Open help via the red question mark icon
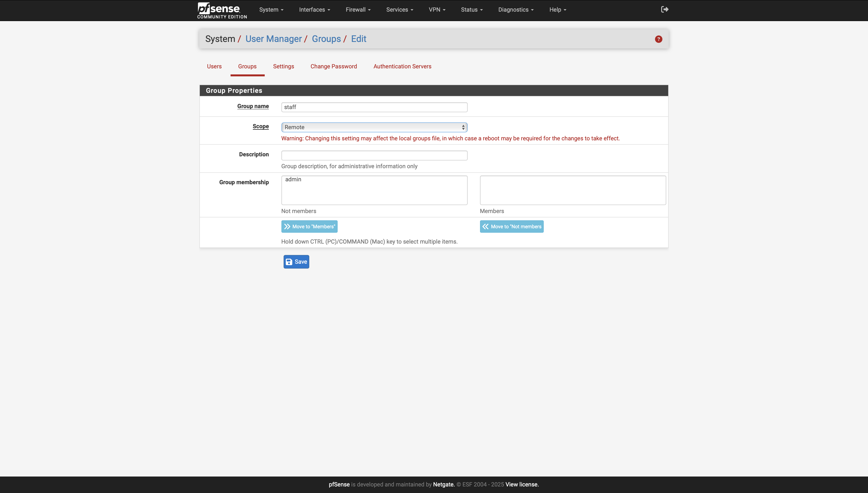 [658, 39]
